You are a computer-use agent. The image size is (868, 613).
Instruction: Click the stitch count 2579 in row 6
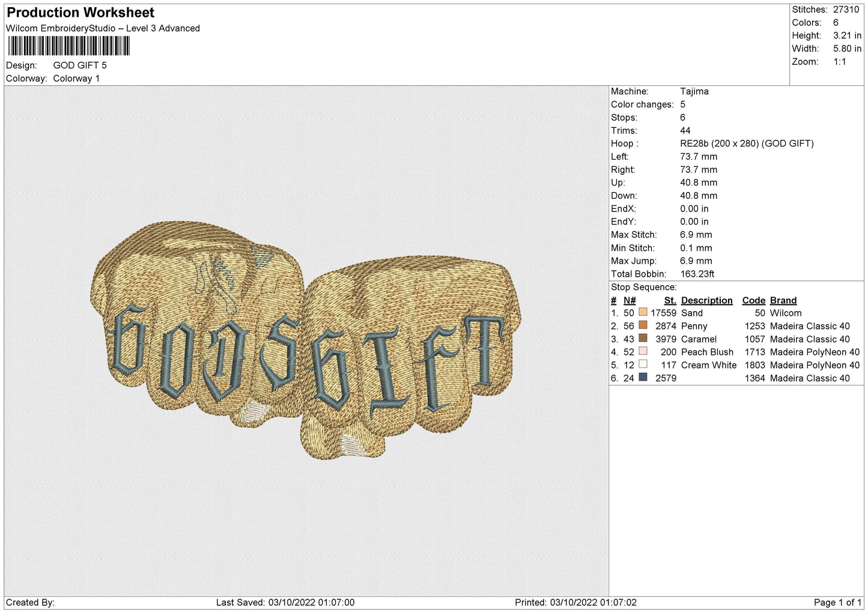(666, 378)
